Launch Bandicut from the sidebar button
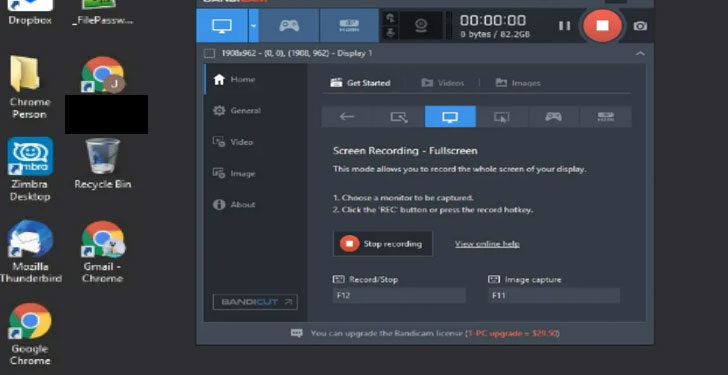 point(255,302)
